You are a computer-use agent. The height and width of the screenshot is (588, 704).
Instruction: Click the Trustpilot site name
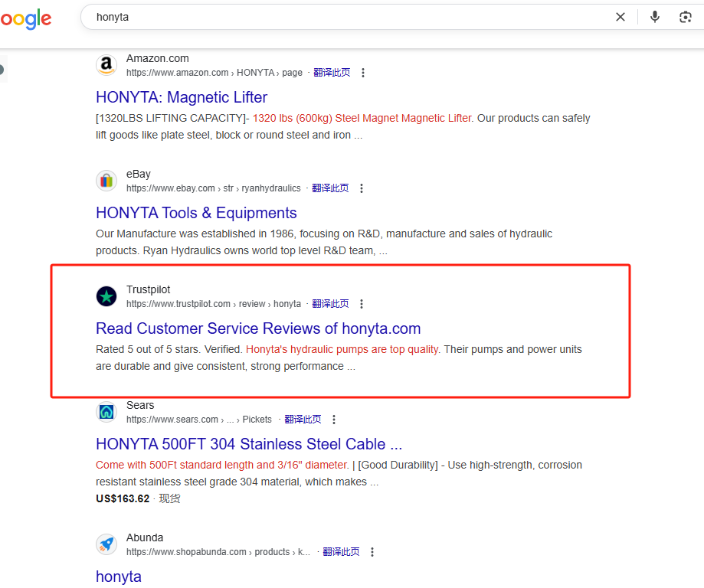[x=148, y=289]
